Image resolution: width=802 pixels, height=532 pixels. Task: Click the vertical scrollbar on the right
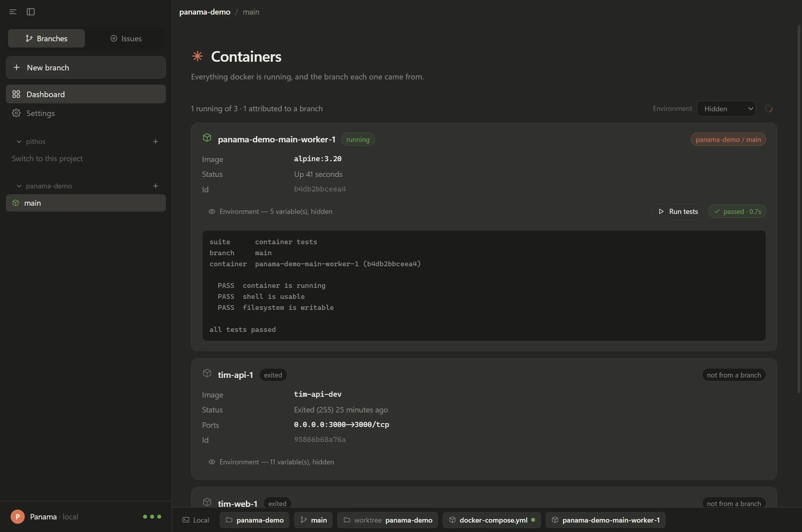(x=799, y=208)
